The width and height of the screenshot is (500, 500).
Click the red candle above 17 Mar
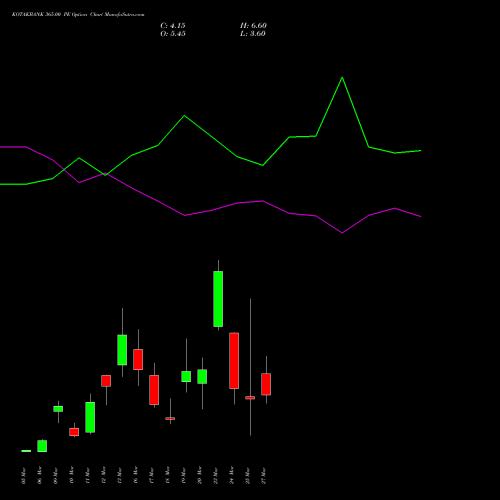(x=154, y=390)
